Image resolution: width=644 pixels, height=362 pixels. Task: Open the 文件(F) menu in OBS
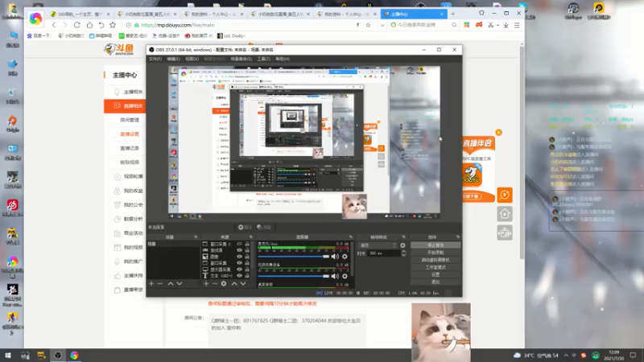point(155,59)
